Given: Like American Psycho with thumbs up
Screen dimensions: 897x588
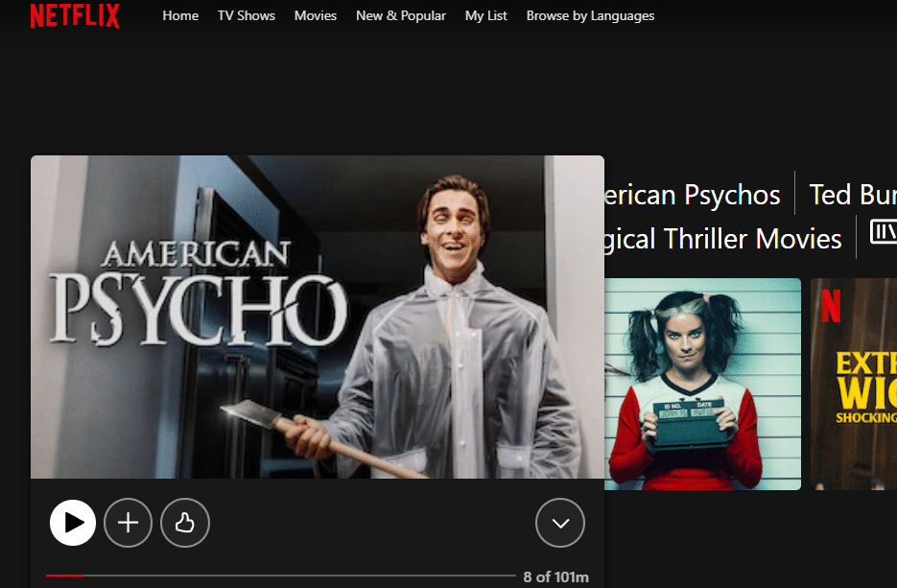Looking at the screenshot, I should [185, 523].
